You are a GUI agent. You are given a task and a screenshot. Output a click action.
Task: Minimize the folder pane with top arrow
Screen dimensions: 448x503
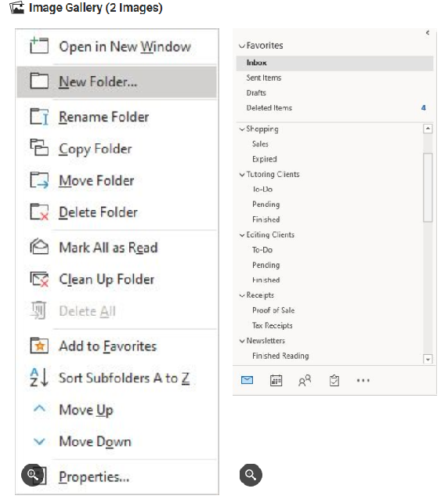point(428,33)
